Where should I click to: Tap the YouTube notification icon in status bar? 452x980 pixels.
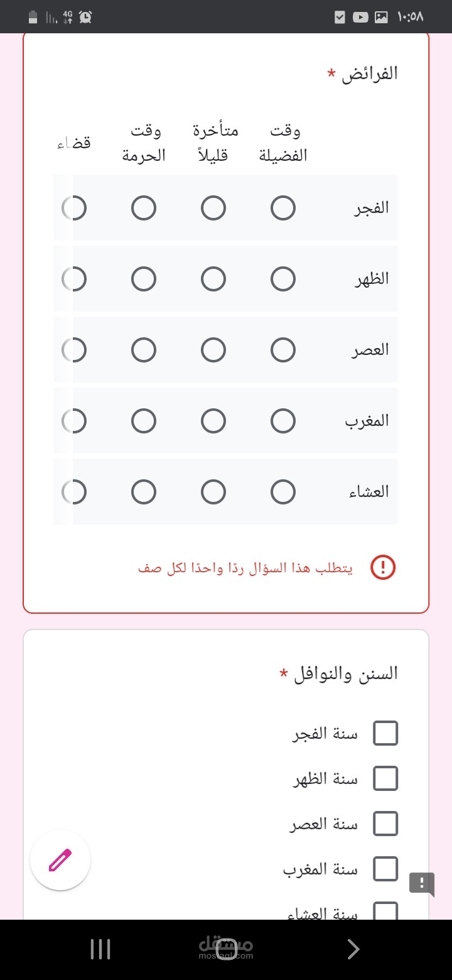tap(360, 17)
